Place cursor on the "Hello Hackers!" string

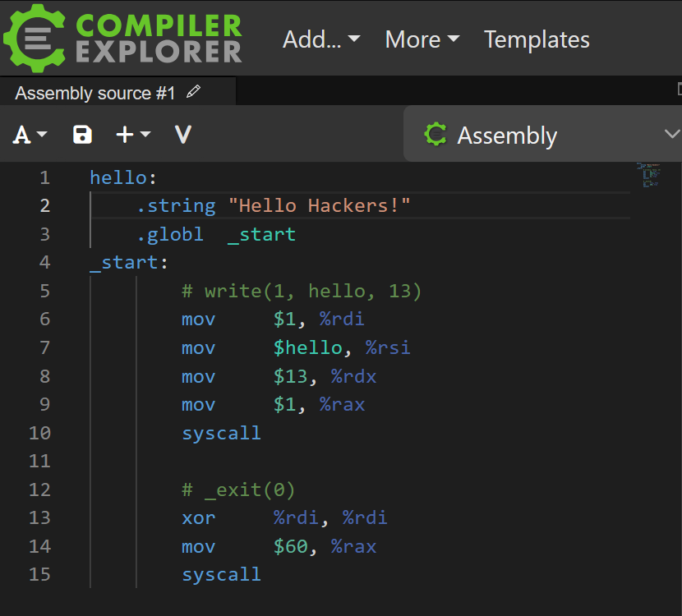[x=319, y=205]
